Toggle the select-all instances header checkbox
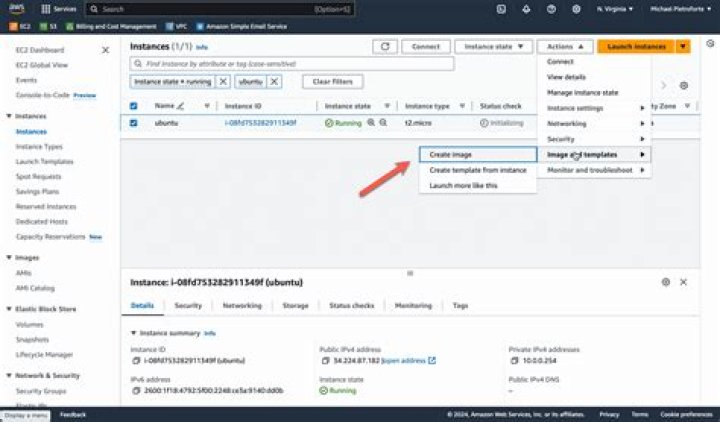This screenshot has height=422, width=720. pyautogui.click(x=134, y=106)
